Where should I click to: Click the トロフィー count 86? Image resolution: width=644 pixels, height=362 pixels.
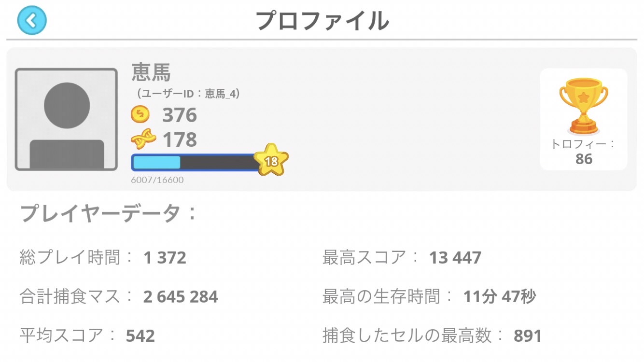[584, 159]
